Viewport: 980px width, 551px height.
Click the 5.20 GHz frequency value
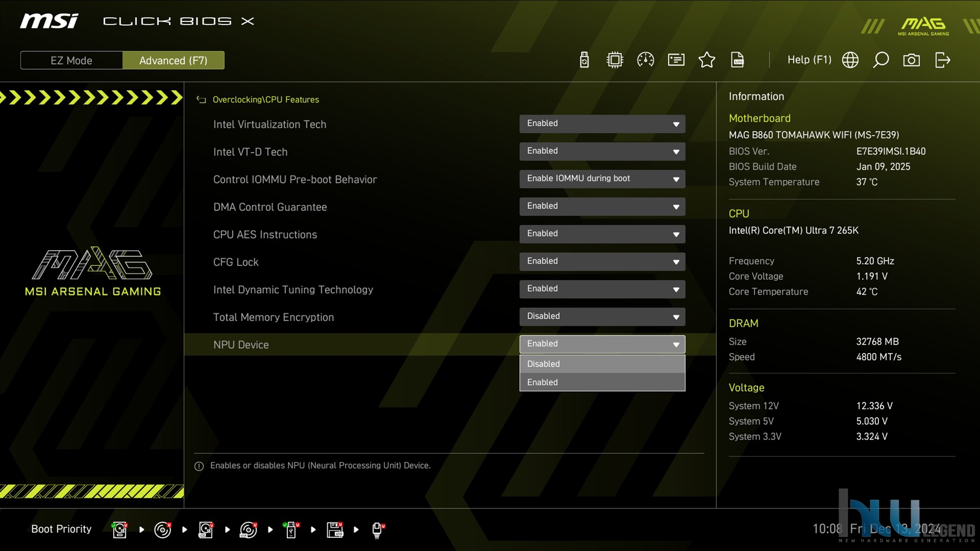(x=875, y=261)
